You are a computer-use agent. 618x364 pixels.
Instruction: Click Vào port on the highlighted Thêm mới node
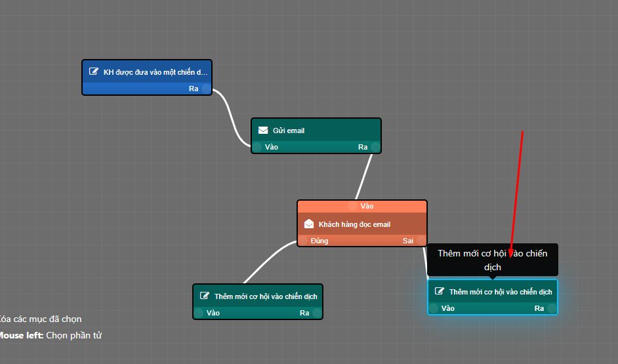click(x=434, y=308)
